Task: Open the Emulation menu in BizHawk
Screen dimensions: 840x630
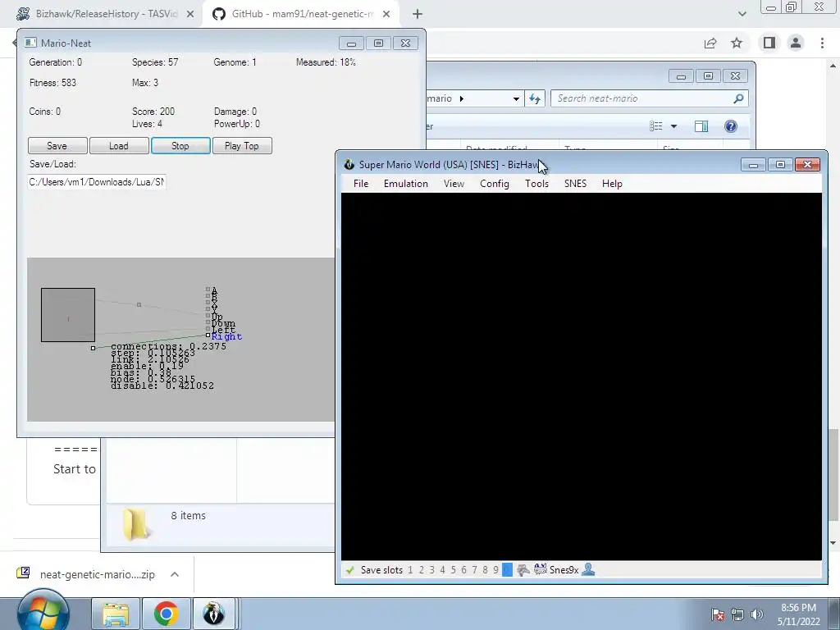Action: (x=405, y=184)
